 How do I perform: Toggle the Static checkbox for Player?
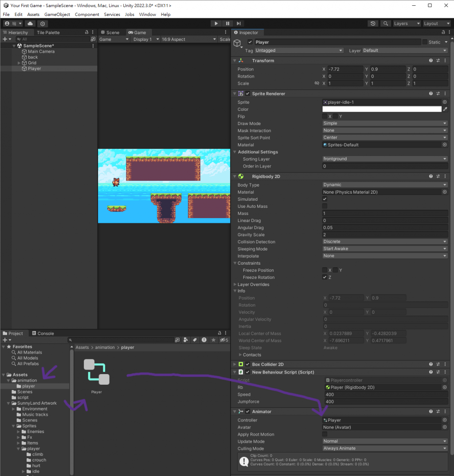pyautogui.click(x=425, y=42)
